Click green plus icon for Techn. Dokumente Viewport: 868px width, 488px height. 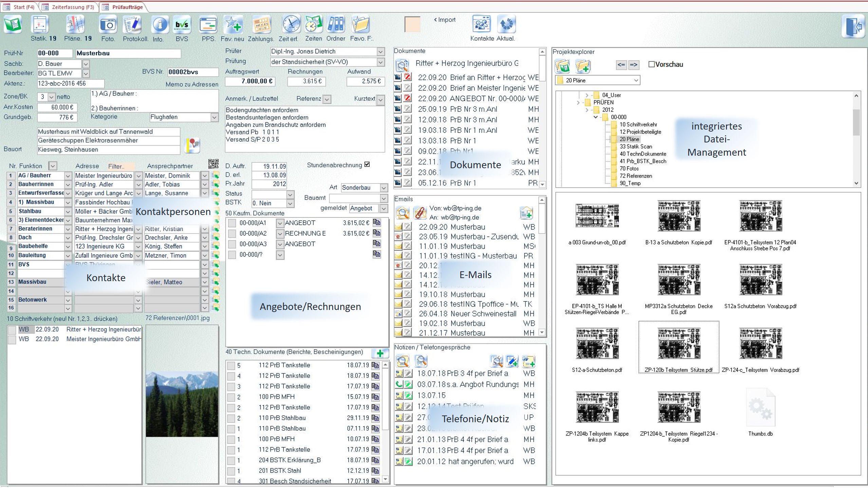[x=380, y=353]
